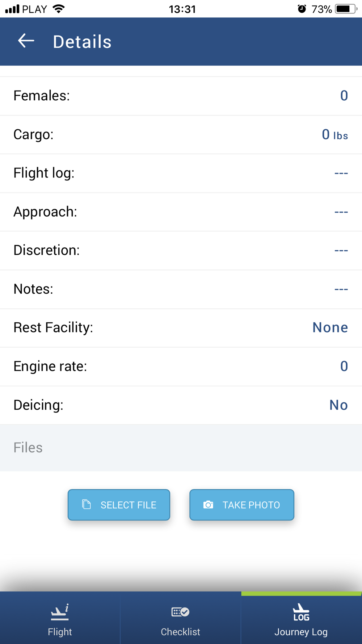This screenshot has width=362, height=644.
Task: Open the Journey Log plane icon
Action: click(x=301, y=612)
